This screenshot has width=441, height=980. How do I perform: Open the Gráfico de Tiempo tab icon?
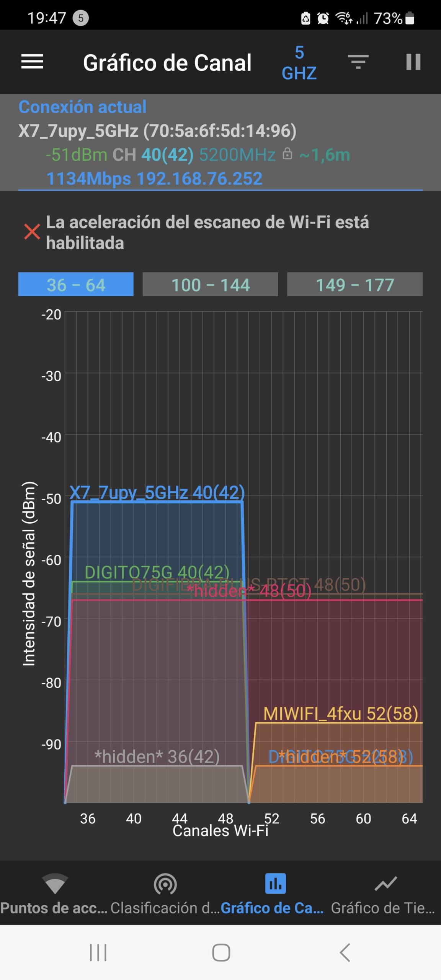coord(385,884)
